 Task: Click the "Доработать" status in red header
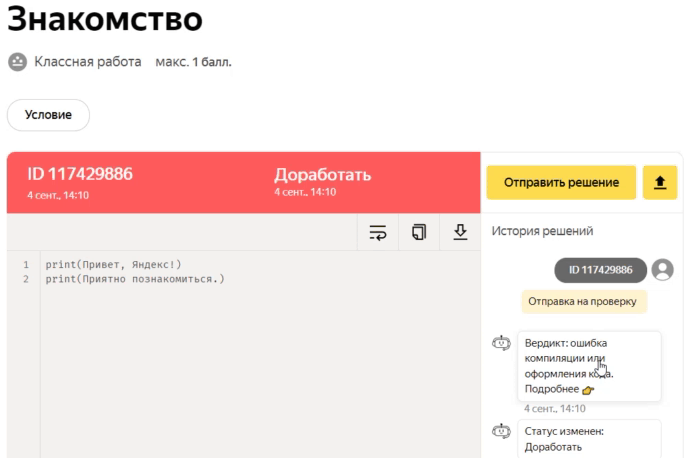322,176
